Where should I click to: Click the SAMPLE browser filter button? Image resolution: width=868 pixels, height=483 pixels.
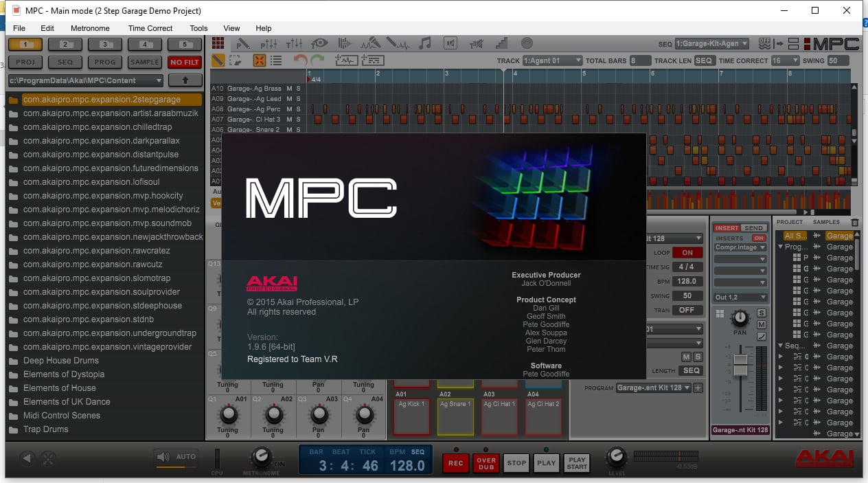click(145, 62)
